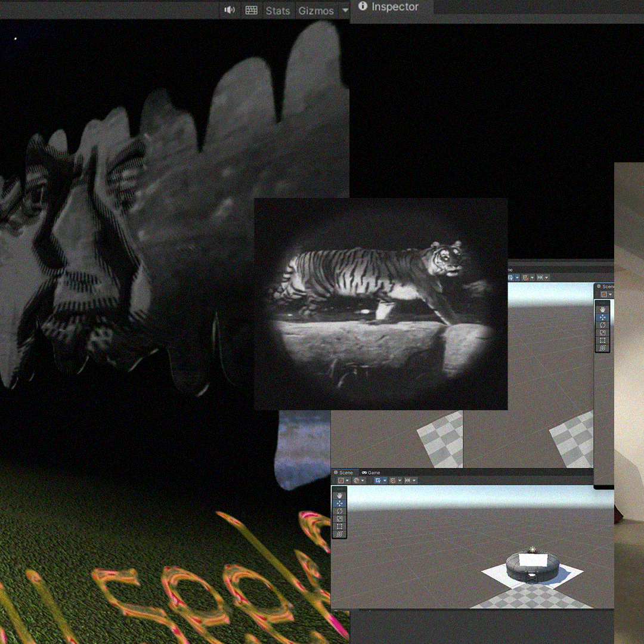Select the Rect tool in lower Scene window

click(339, 527)
